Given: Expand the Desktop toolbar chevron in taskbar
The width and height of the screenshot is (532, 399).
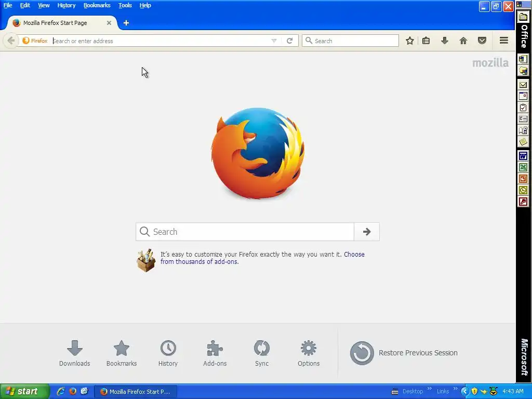Looking at the screenshot, I should [x=430, y=389].
